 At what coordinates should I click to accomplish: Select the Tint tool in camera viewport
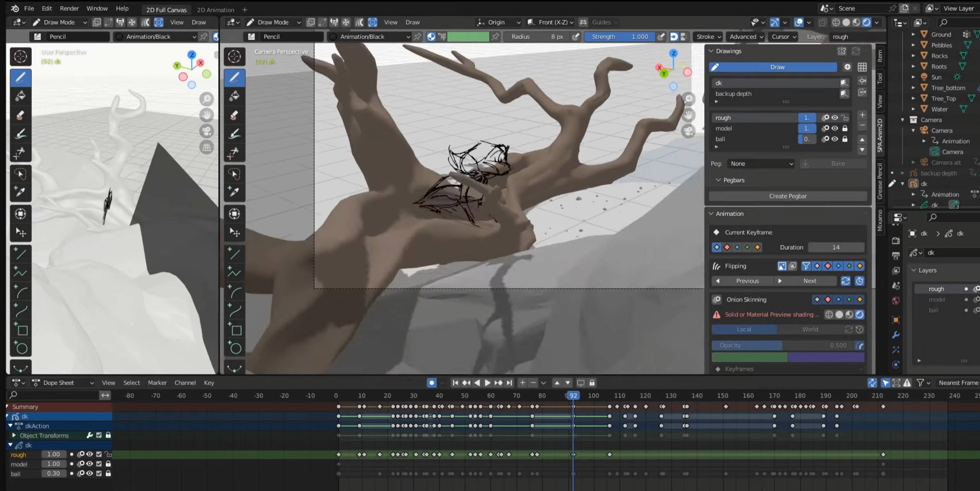click(235, 134)
